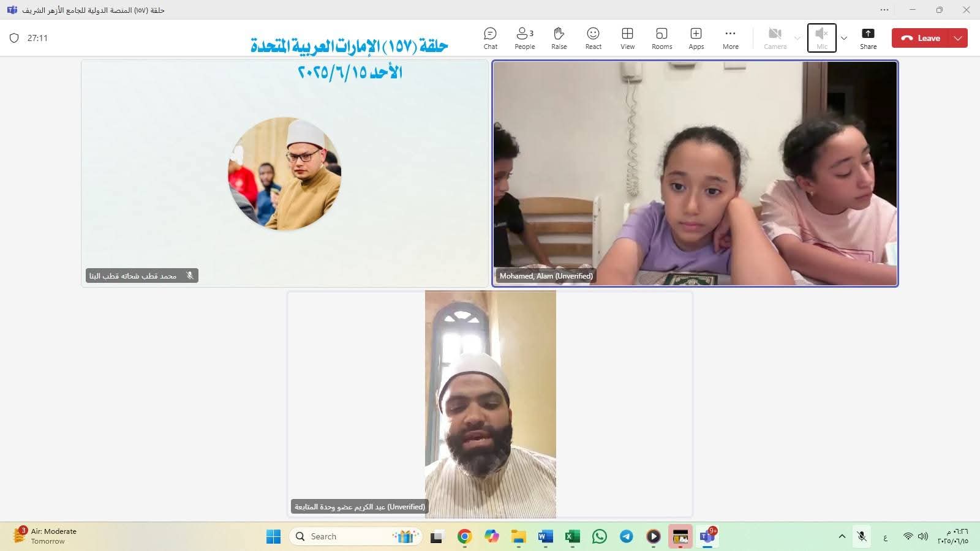Toggle the taskbar microphone mute icon
This screenshot has height=551, width=980.
coord(862,537)
